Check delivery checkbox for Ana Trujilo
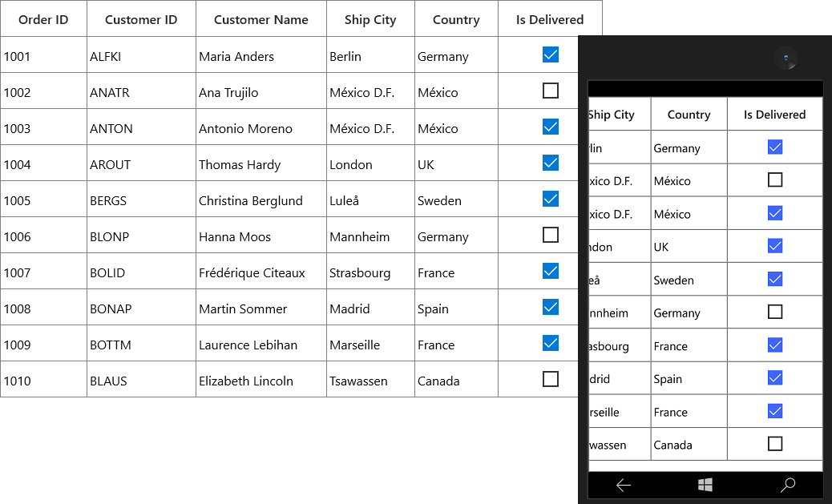Screen dimensions: 832x504 click(x=550, y=91)
